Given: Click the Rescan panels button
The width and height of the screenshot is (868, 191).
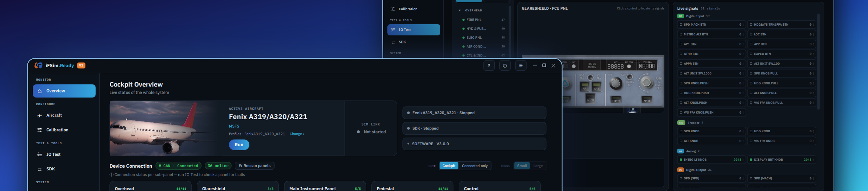Looking at the screenshot, I should (254, 166).
